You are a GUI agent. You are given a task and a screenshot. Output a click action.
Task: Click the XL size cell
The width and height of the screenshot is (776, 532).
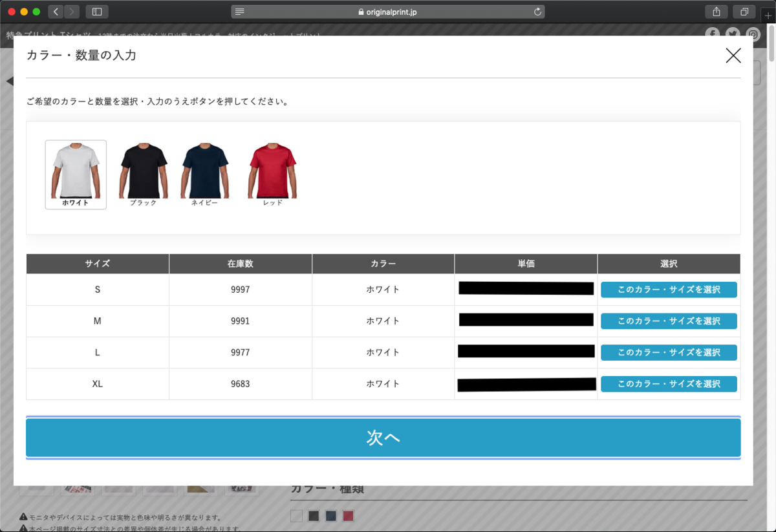[98, 383]
